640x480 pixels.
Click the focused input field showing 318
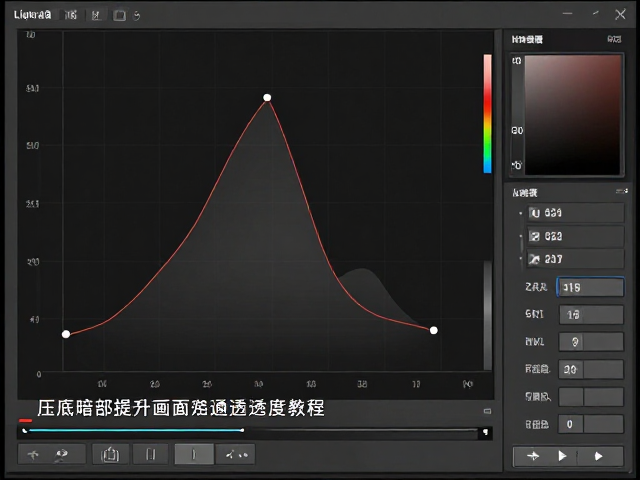(590, 287)
